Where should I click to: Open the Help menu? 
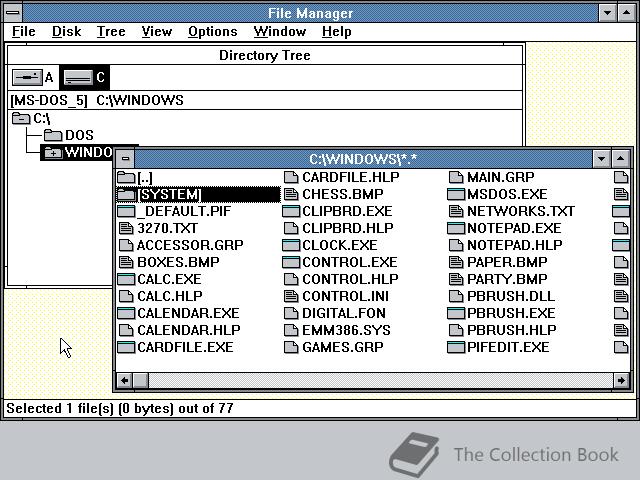(336, 31)
